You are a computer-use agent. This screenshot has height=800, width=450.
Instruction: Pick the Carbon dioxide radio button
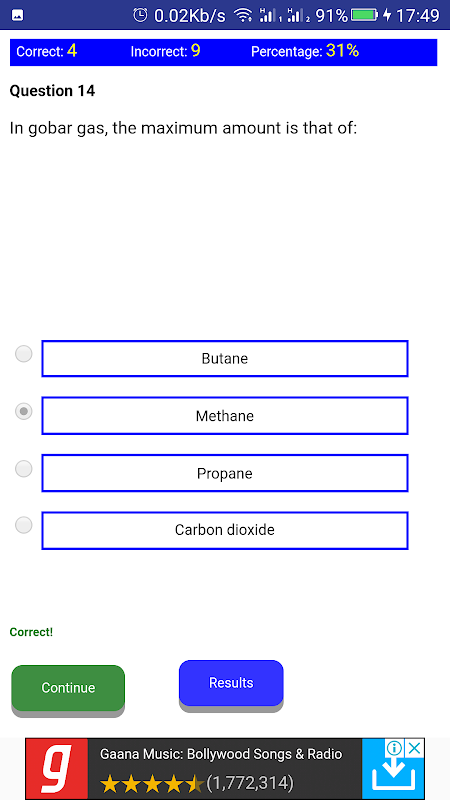pyautogui.click(x=23, y=525)
